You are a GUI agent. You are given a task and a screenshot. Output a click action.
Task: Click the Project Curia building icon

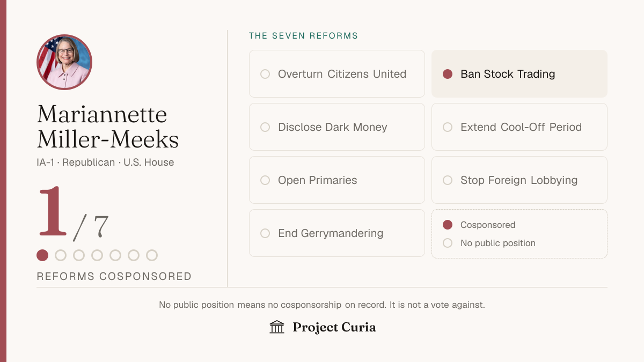point(277,327)
